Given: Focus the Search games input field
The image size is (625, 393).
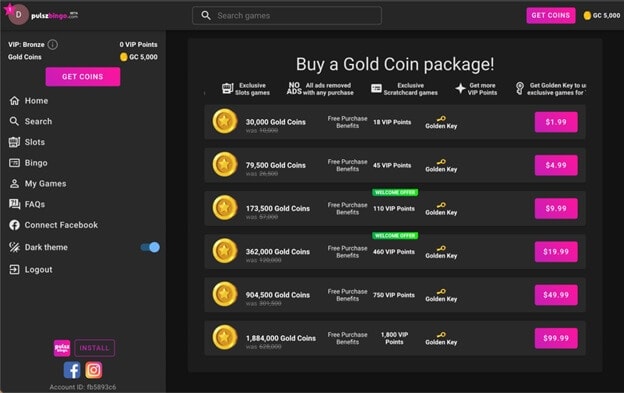Looking at the screenshot, I should (287, 16).
